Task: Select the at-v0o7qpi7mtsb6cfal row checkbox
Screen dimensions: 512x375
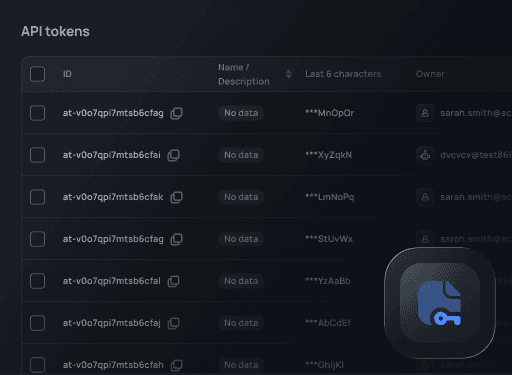Action: [37, 281]
